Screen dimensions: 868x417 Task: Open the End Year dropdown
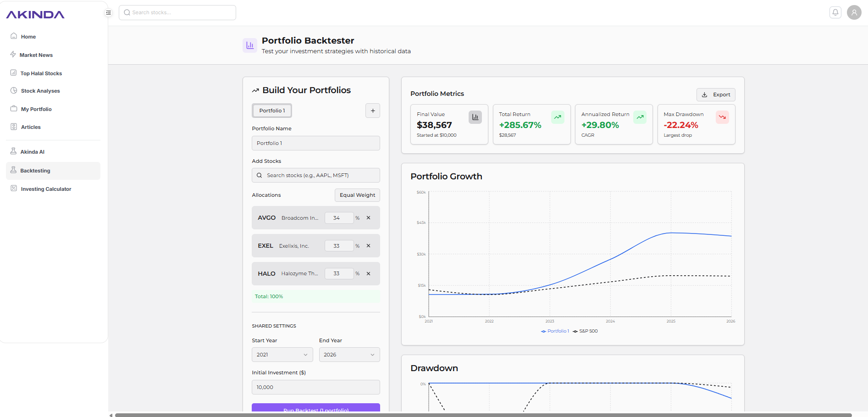tap(349, 355)
